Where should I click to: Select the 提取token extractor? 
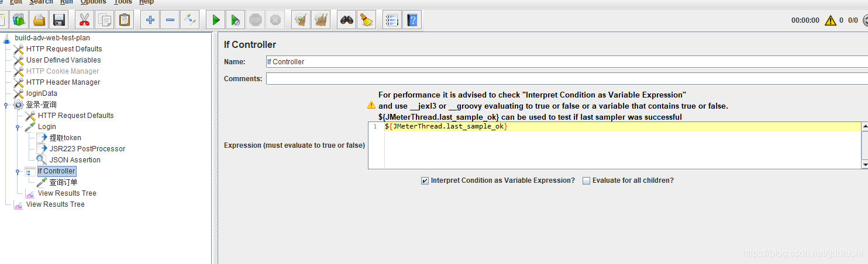(x=65, y=138)
